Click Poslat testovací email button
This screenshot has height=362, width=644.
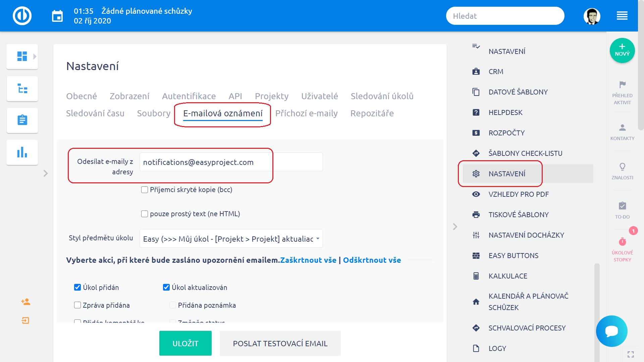[x=280, y=343]
